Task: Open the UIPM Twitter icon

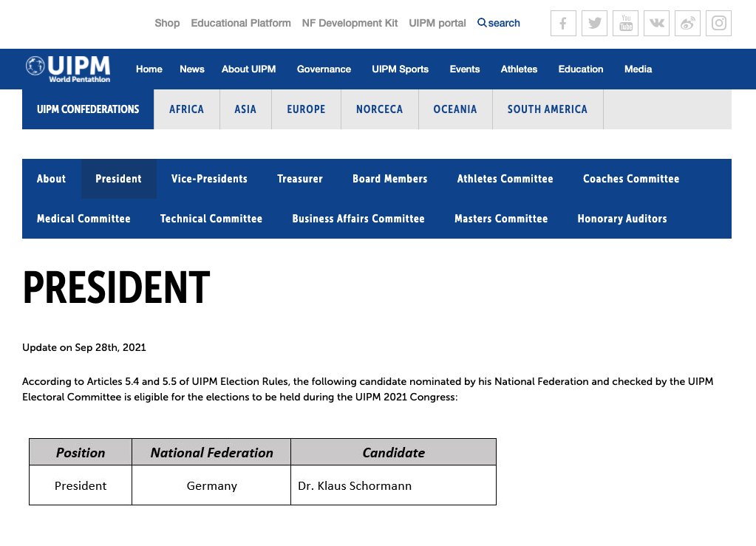Action: pos(594,23)
